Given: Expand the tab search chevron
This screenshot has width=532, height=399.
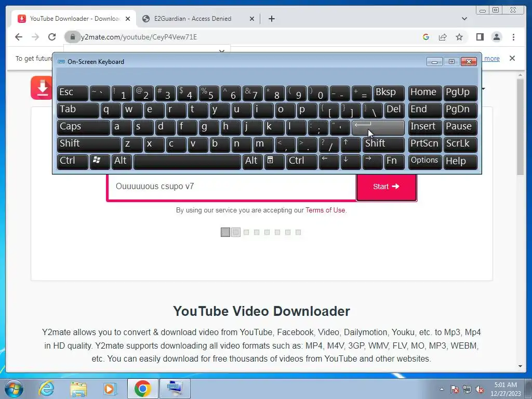Looking at the screenshot, I should pyautogui.click(x=464, y=19).
